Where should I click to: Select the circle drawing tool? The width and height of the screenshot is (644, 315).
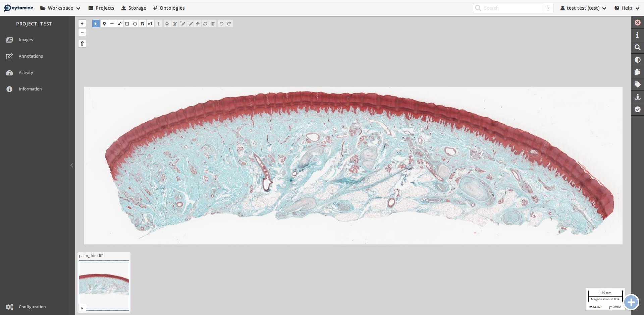pos(135,24)
